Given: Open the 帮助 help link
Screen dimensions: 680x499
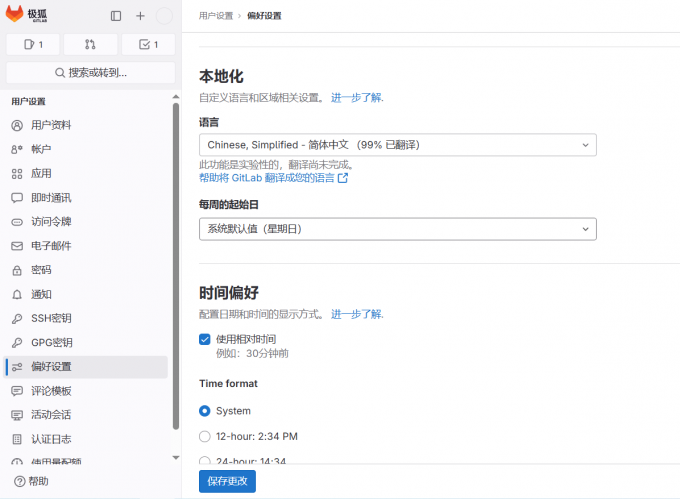Looking at the screenshot, I should (31, 481).
